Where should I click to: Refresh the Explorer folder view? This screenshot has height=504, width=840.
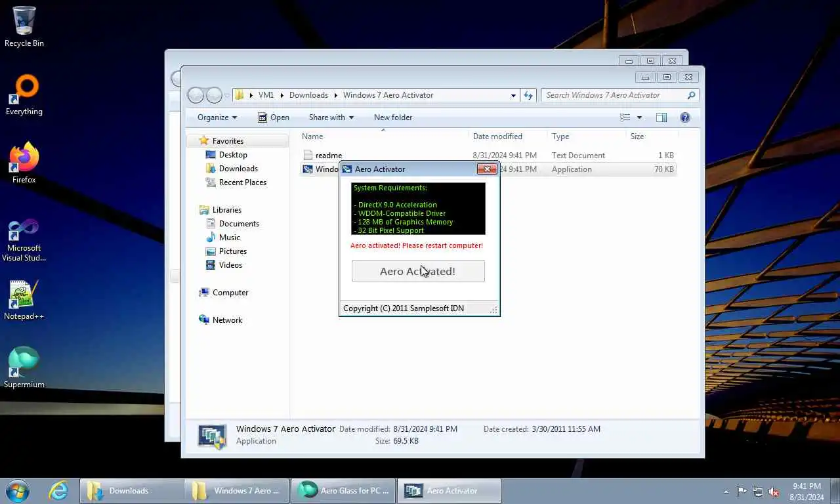coord(528,95)
